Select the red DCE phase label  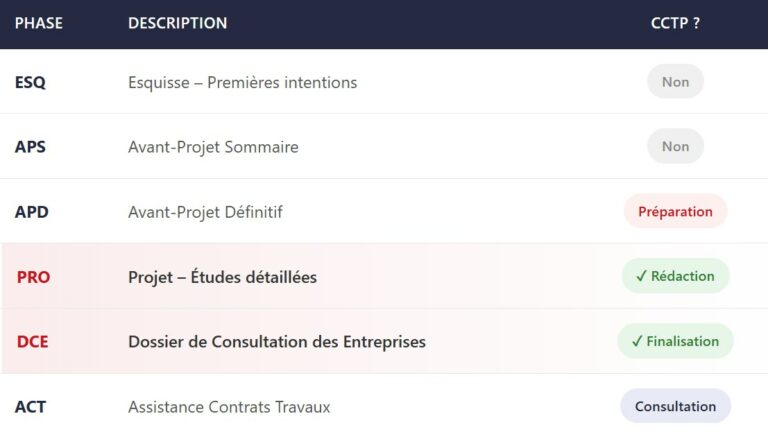(x=32, y=342)
